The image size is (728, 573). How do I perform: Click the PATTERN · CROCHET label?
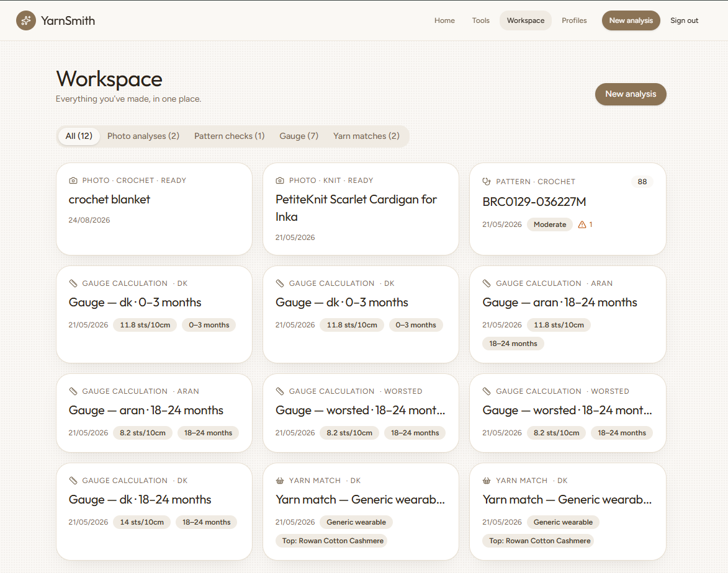(x=536, y=182)
